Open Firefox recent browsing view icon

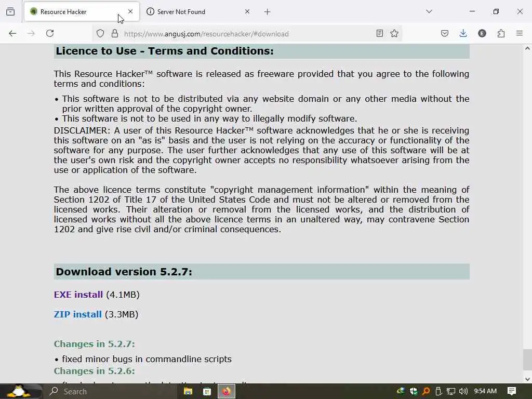[10, 12]
